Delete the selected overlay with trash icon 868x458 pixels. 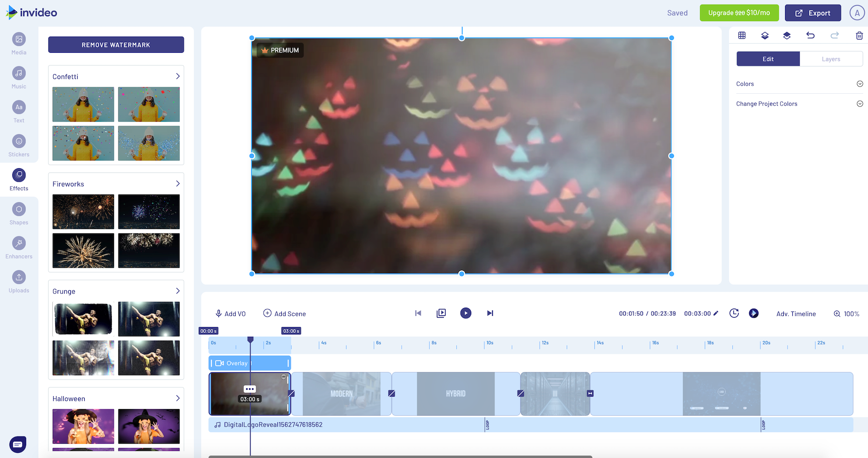(859, 35)
